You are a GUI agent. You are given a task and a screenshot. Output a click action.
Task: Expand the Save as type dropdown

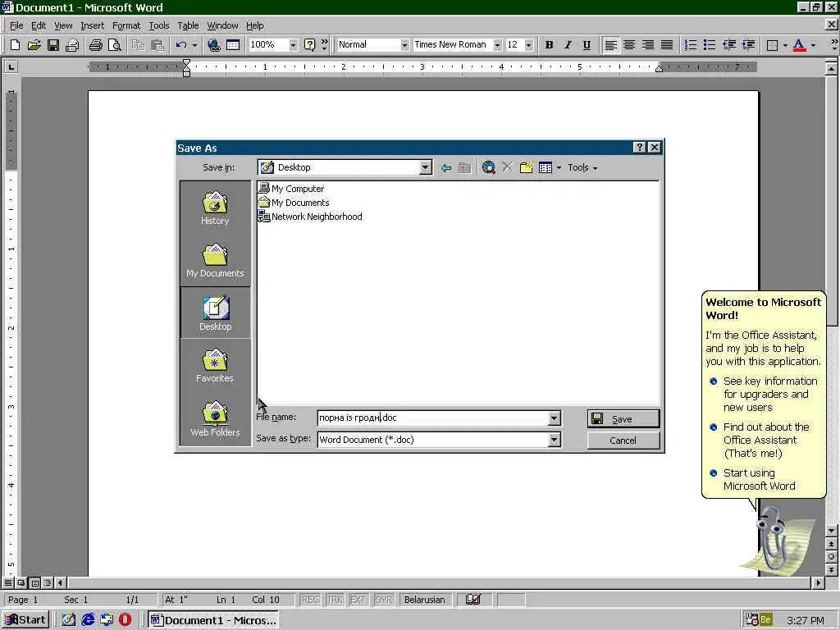[x=555, y=440]
